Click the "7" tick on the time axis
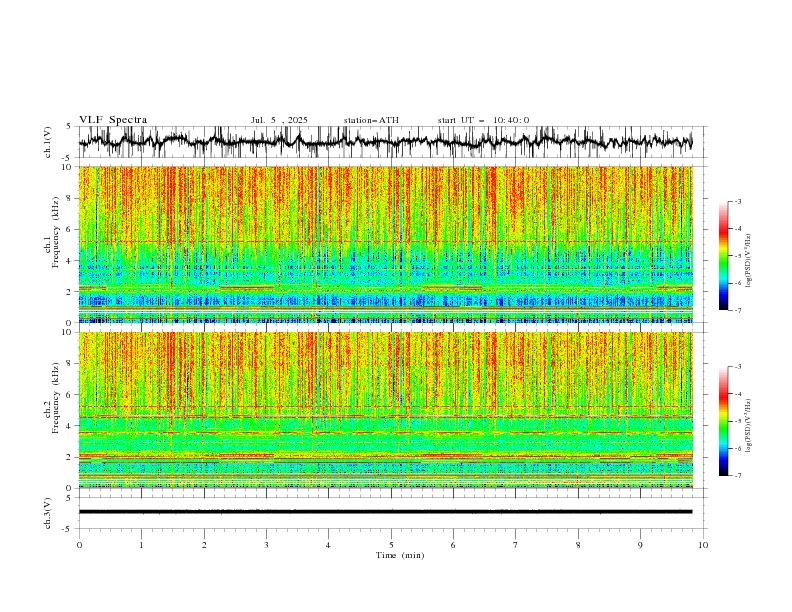The image size is (792, 612). 516,545
